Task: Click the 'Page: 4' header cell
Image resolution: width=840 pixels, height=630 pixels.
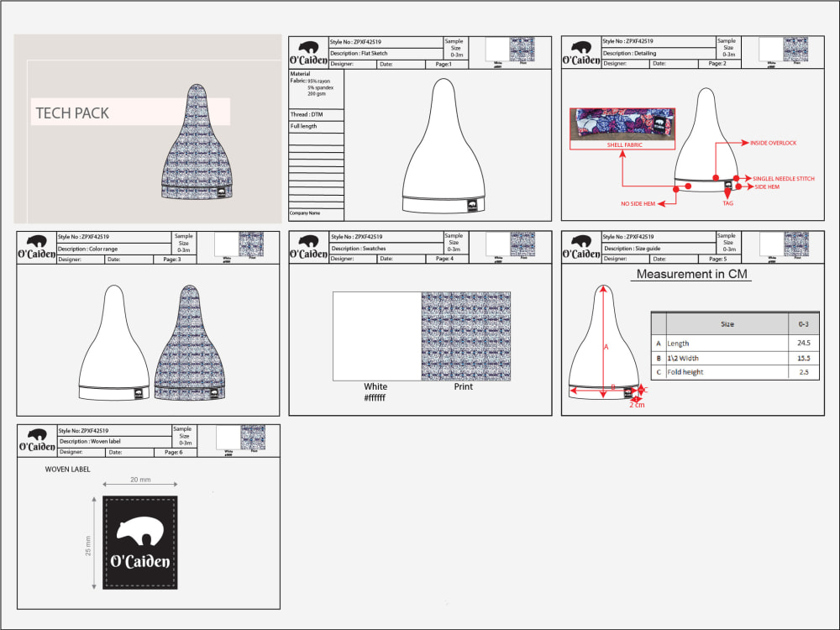Action: pyautogui.click(x=447, y=259)
